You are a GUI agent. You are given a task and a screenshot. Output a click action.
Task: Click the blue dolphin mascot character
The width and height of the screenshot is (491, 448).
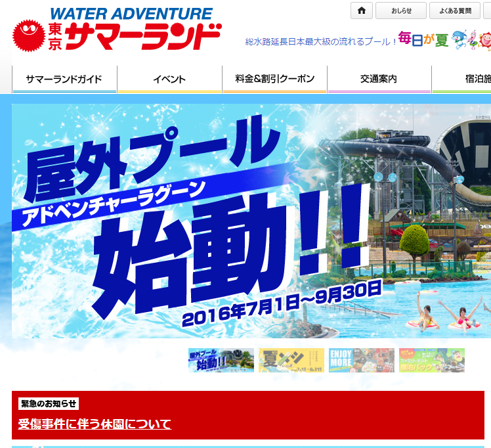tap(459, 39)
